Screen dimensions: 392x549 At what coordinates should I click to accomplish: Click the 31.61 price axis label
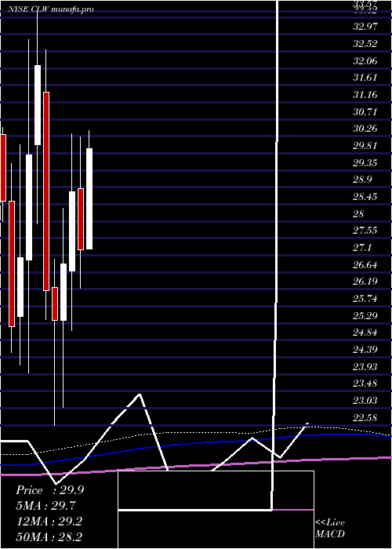(365, 78)
